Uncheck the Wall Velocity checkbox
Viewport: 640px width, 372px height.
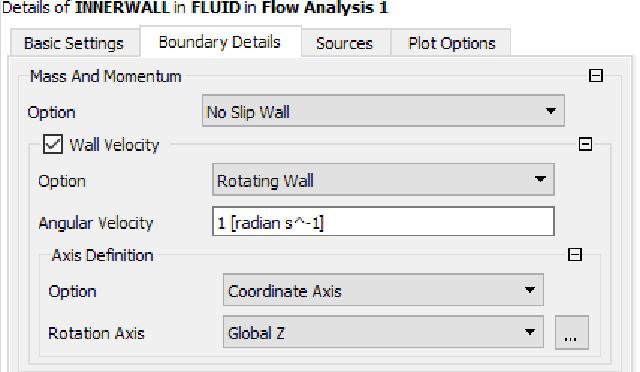point(53,144)
